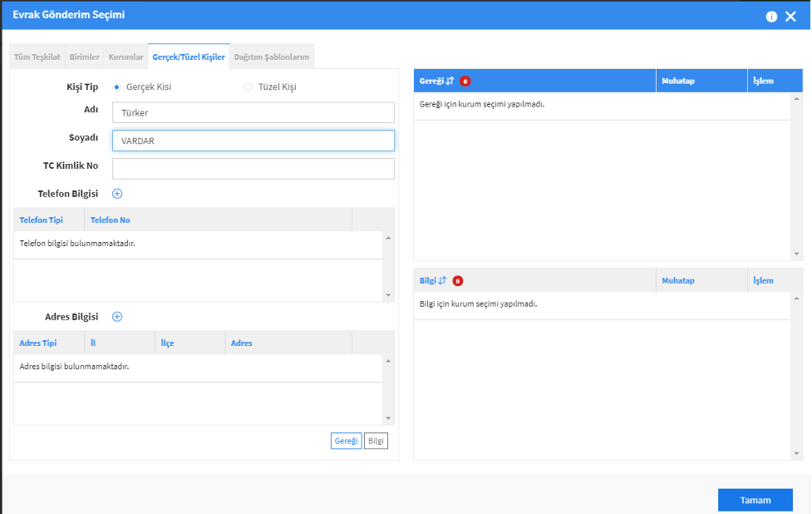Sort the Bilgi list with arrows icon
812x514 pixels.
[x=442, y=280]
